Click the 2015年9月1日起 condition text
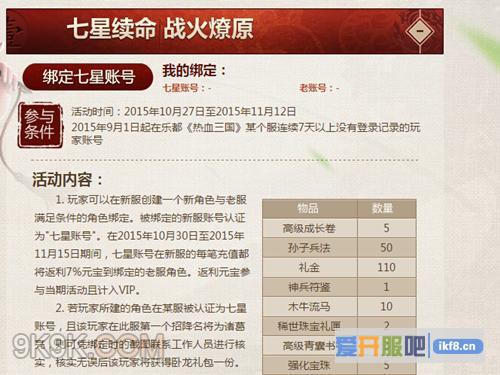 (x=246, y=133)
